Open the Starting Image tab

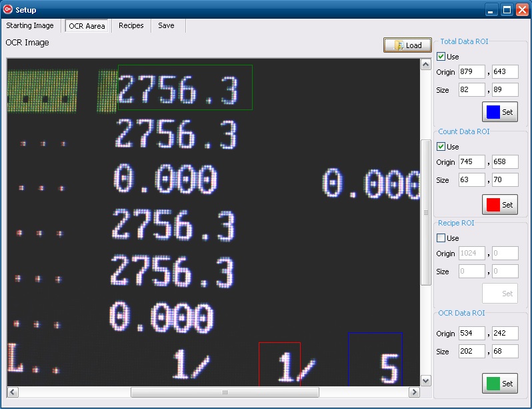click(30, 26)
